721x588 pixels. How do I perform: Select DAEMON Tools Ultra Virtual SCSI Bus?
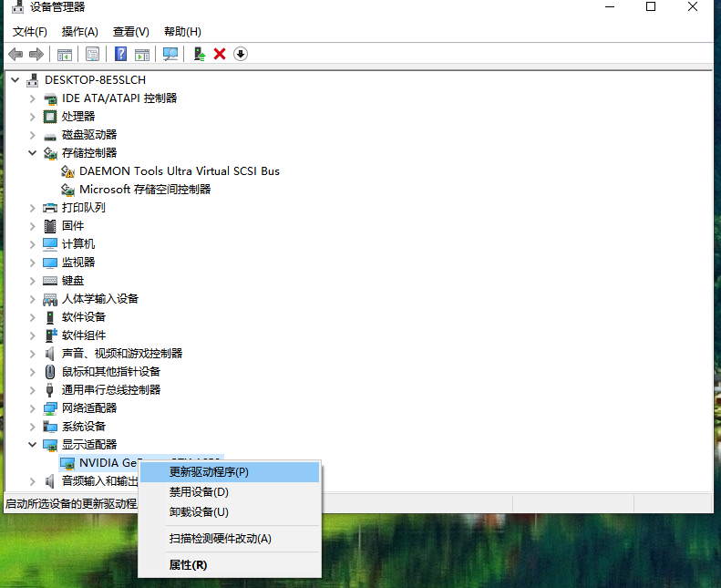180,171
